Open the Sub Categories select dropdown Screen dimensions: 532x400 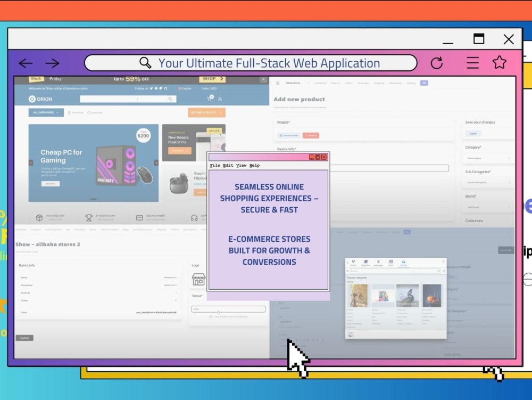[x=488, y=182]
